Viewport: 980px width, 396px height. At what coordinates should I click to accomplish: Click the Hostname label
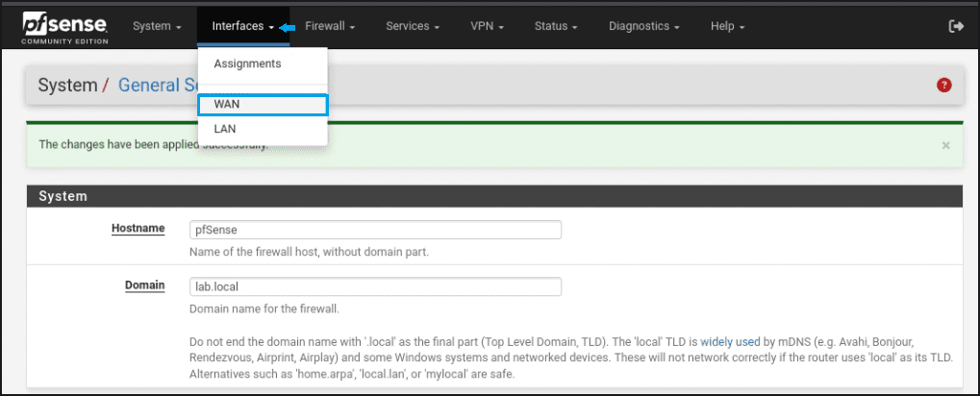tap(138, 229)
